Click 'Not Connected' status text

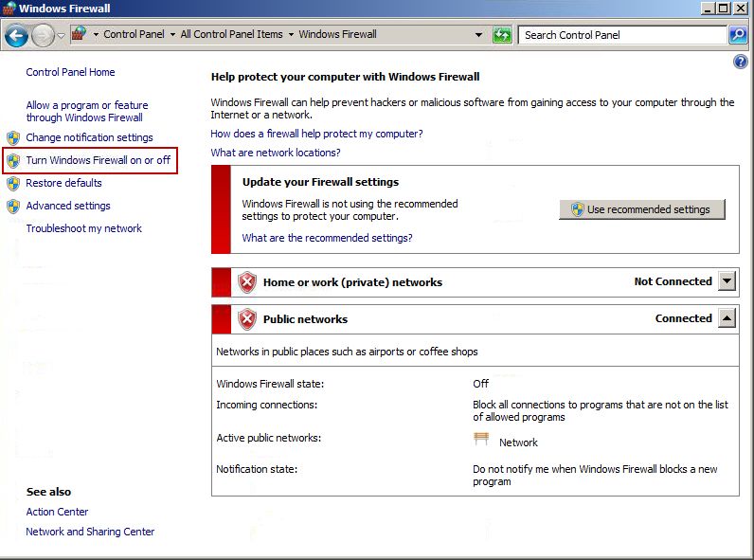[x=673, y=281]
